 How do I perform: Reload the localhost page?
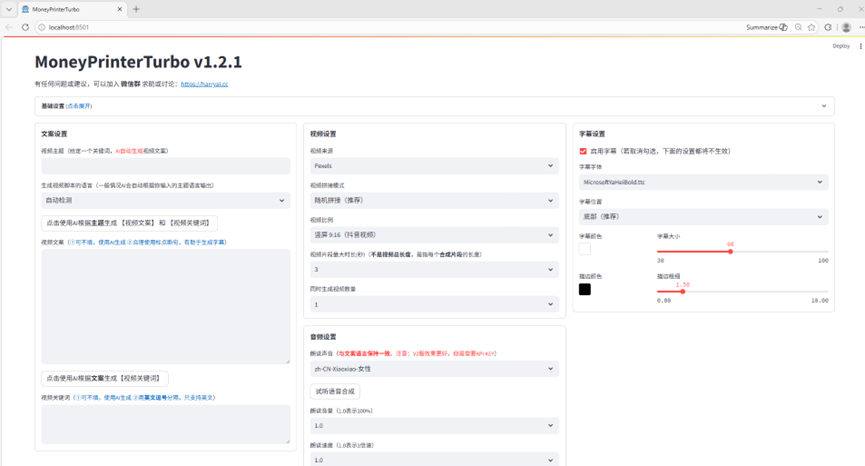pos(25,27)
